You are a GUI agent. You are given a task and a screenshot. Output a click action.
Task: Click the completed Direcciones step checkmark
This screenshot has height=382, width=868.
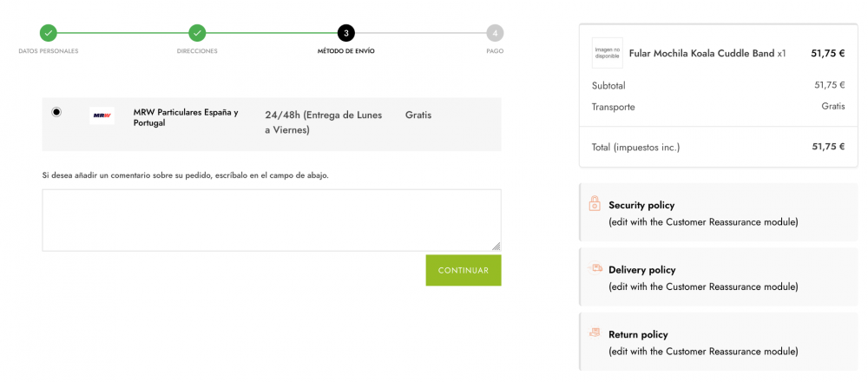[197, 33]
